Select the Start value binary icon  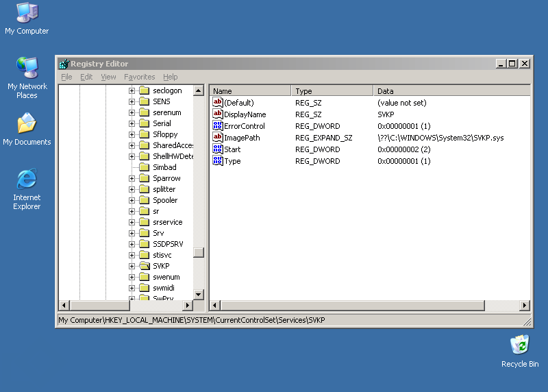tap(218, 149)
